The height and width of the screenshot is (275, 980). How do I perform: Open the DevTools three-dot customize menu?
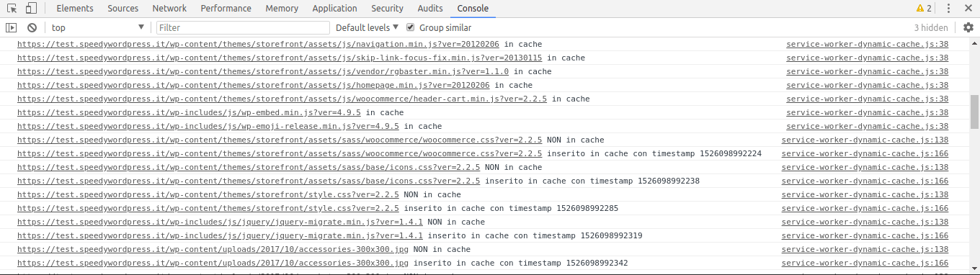click(x=948, y=9)
